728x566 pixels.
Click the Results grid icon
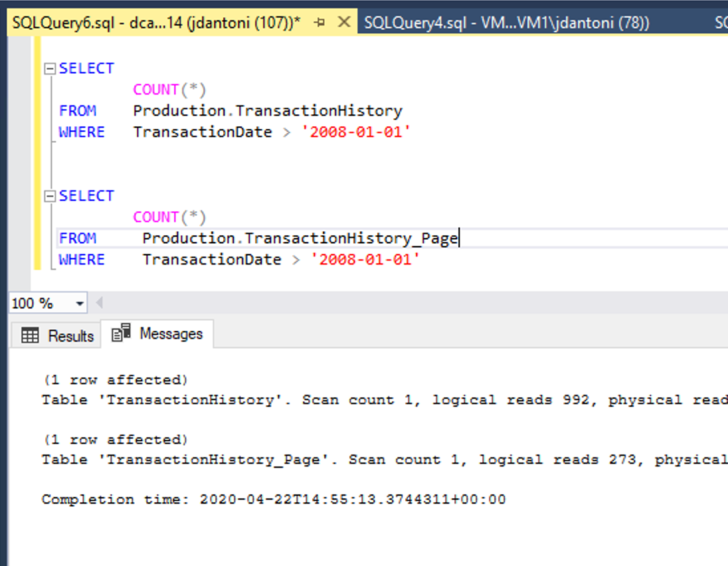click(x=30, y=335)
